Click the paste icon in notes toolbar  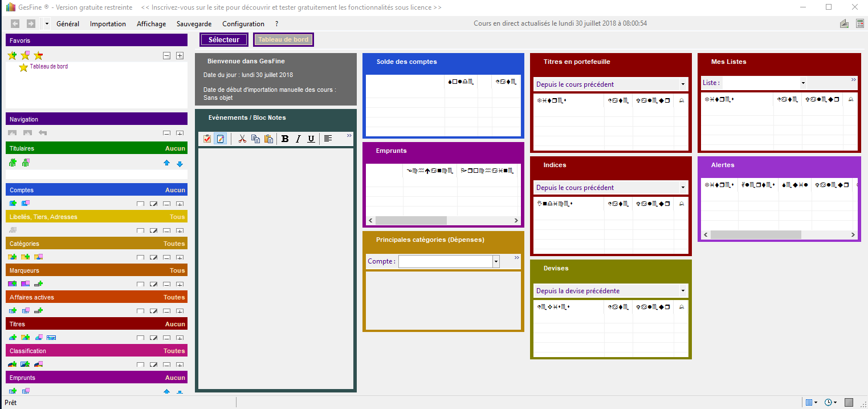(x=268, y=139)
